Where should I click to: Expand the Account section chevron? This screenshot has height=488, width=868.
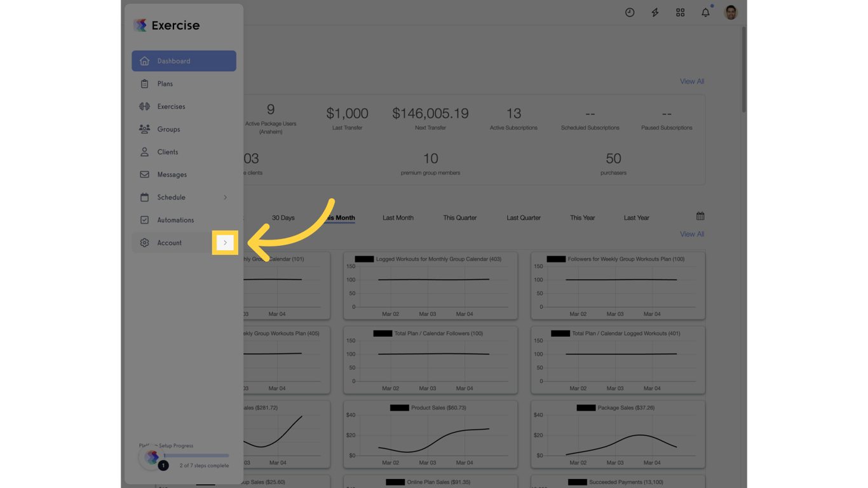coord(225,242)
